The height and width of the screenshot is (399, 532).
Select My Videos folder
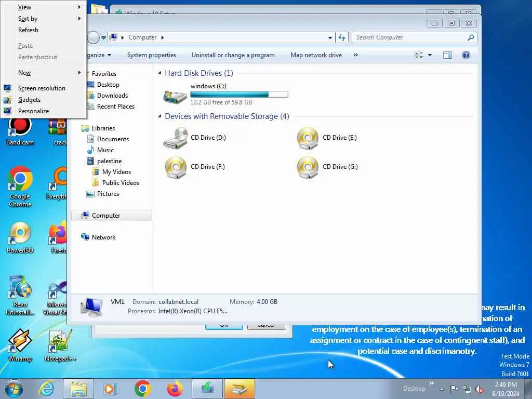(x=116, y=171)
